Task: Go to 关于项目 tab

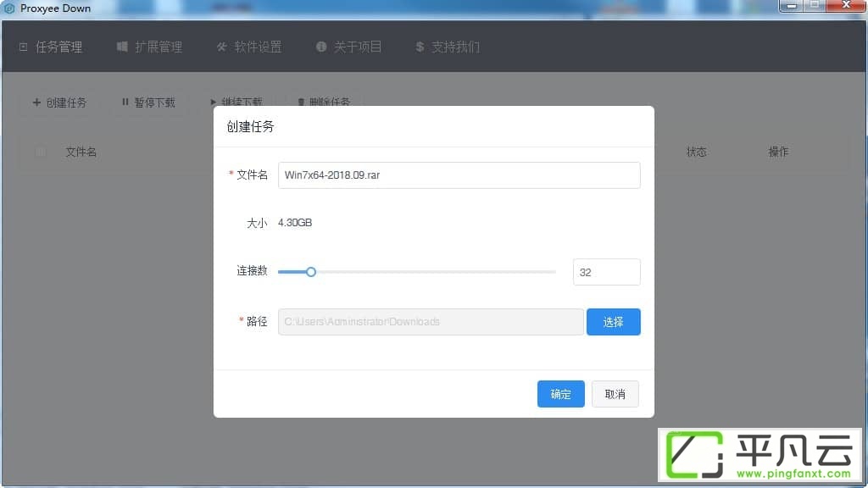Action: tap(348, 47)
